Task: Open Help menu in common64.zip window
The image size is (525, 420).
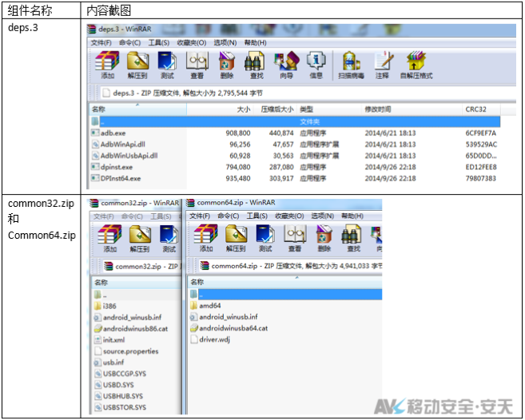Action: [x=352, y=216]
